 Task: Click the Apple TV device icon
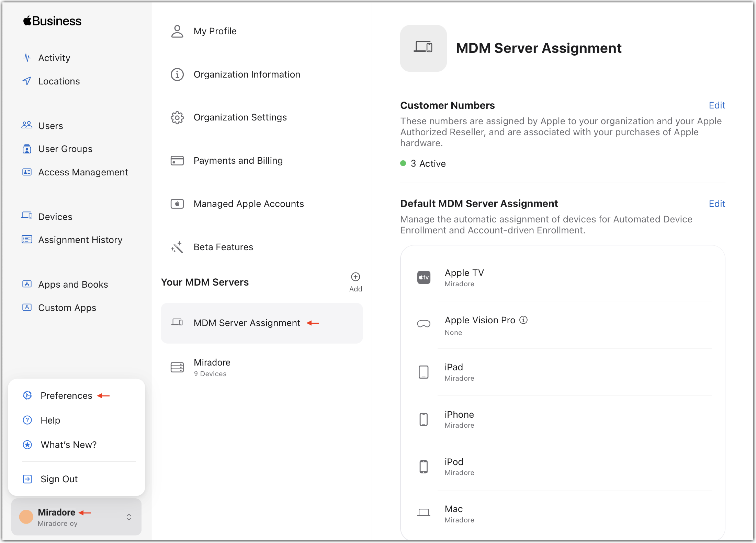pyautogui.click(x=424, y=277)
